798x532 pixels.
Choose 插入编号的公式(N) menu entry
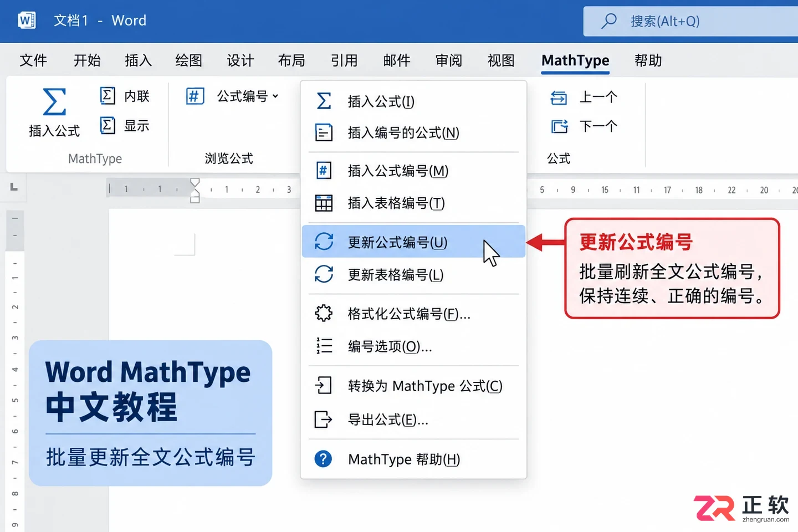[x=413, y=132]
